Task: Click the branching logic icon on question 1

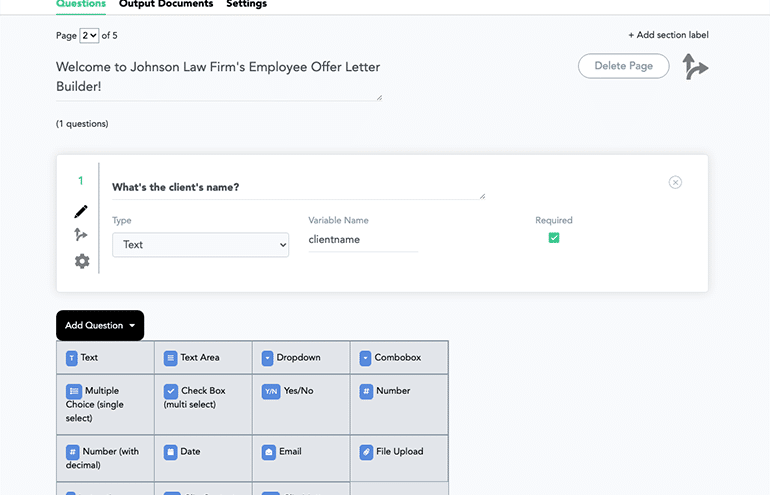Action: click(81, 235)
